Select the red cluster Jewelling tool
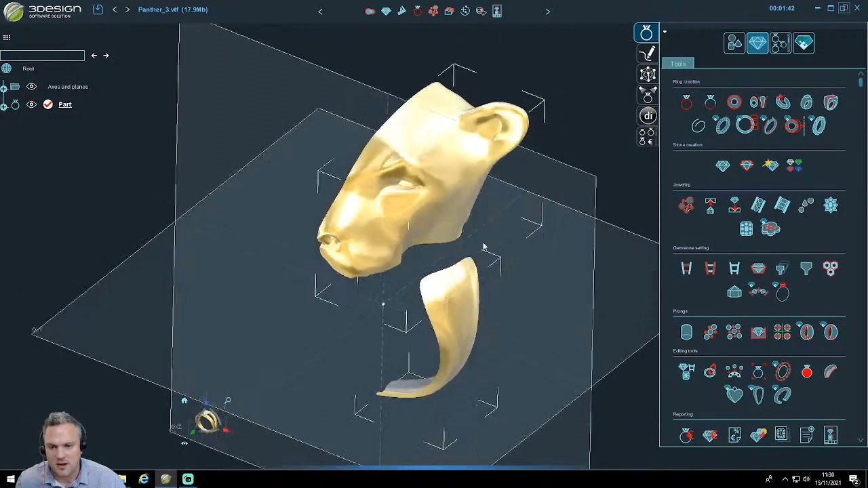The image size is (868, 488). click(686, 205)
